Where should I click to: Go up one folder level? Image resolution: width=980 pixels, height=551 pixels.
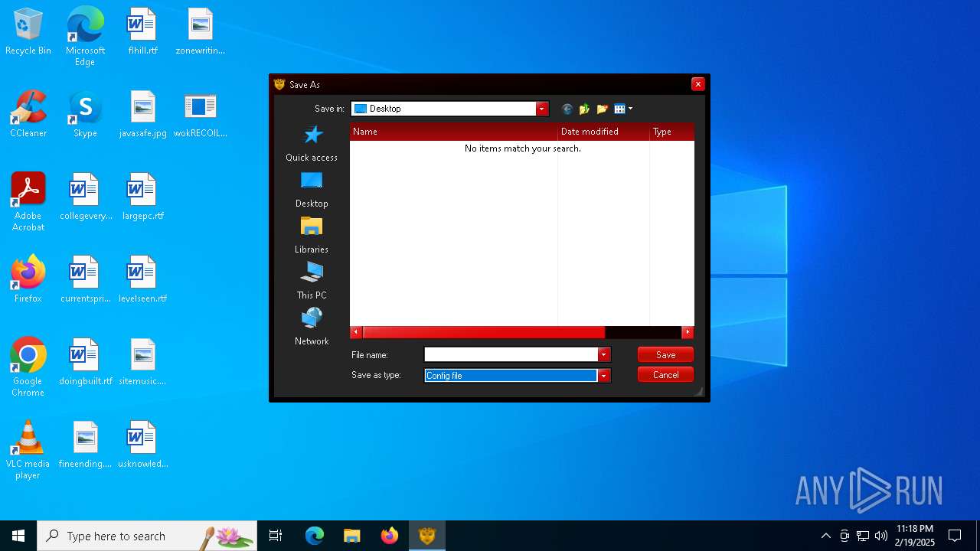click(585, 109)
